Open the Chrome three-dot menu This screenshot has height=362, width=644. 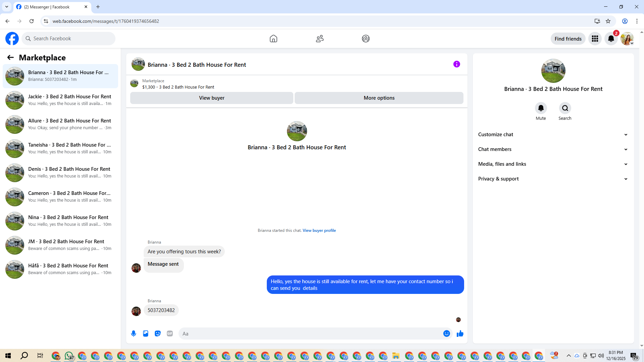pos(637,21)
